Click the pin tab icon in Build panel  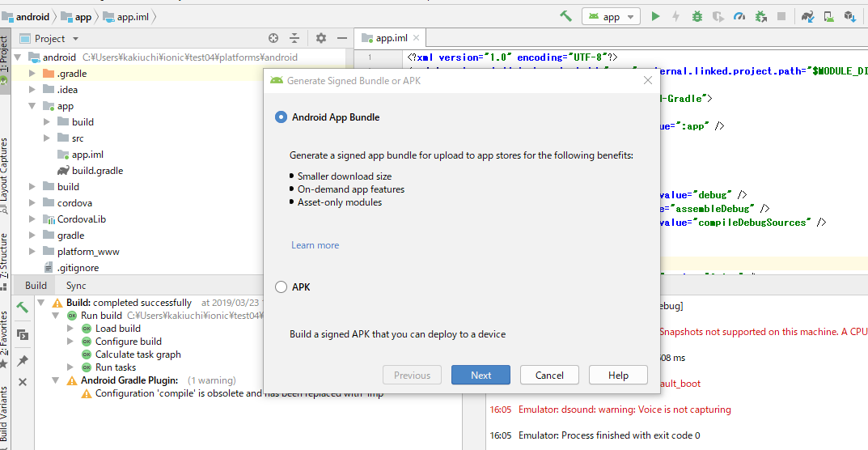tap(23, 361)
